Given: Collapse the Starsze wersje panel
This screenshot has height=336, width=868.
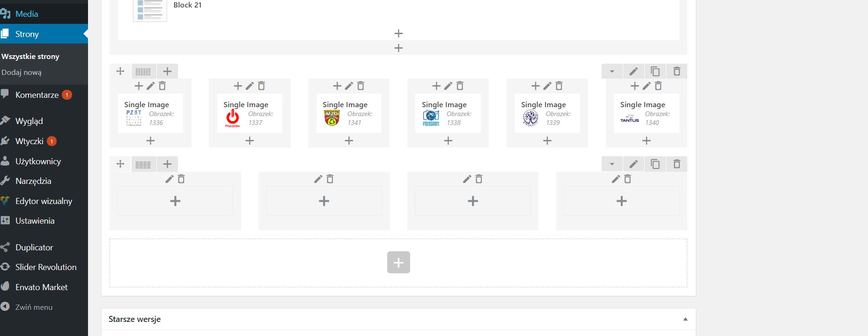Looking at the screenshot, I should [x=685, y=319].
